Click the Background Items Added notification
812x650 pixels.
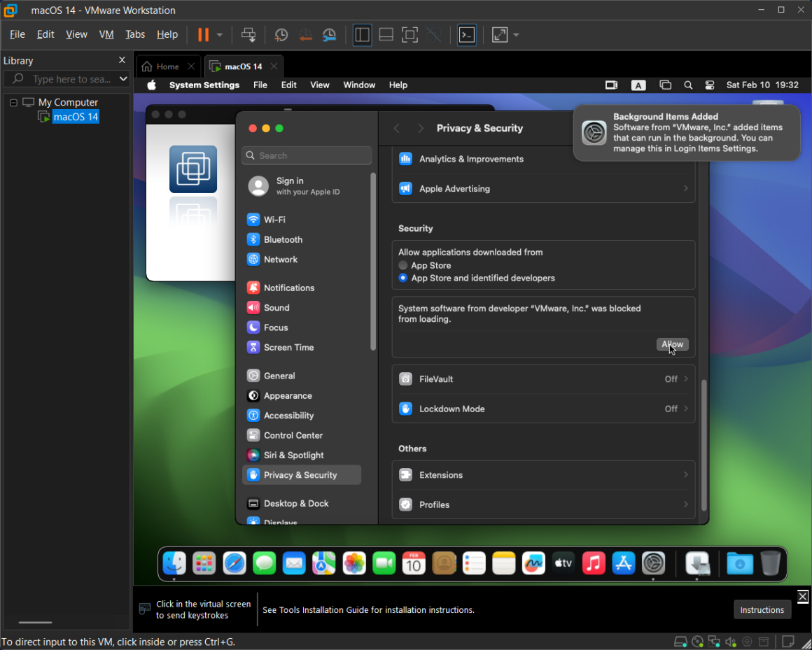point(687,132)
